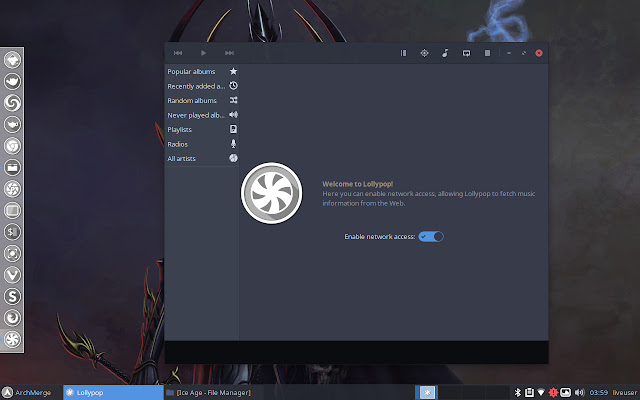Viewport: 640px width, 400px height.
Task: Click the square list icon in header
Action: (x=487, y=53)
